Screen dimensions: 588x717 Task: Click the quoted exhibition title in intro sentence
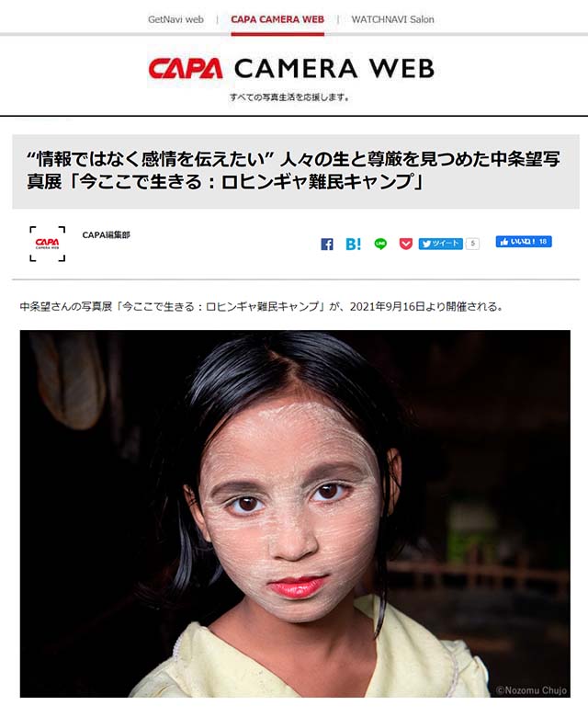point(220,306)
